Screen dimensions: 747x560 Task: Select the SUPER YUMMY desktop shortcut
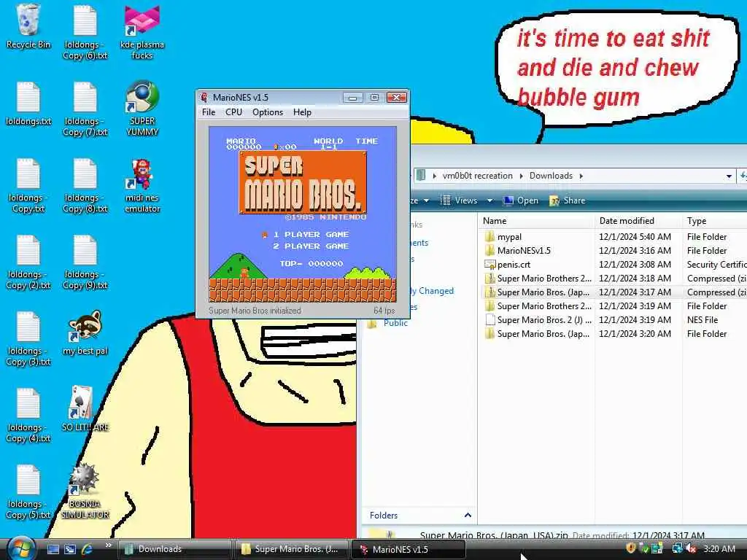point(142,109)
